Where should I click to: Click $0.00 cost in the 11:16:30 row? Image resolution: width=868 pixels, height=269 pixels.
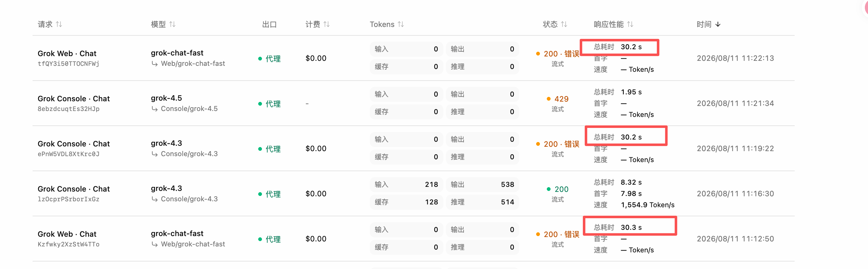click(x=316, y=194)
